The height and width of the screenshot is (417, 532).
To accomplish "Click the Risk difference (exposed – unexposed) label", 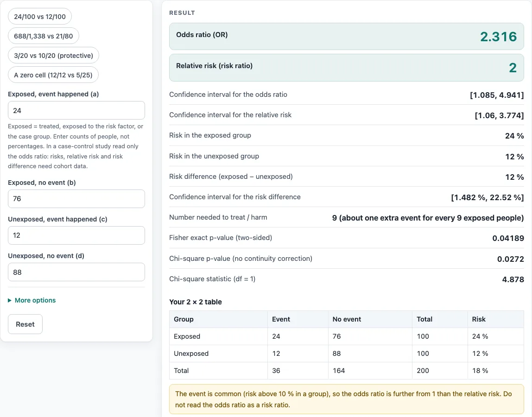I will click(x=231, y=177).
